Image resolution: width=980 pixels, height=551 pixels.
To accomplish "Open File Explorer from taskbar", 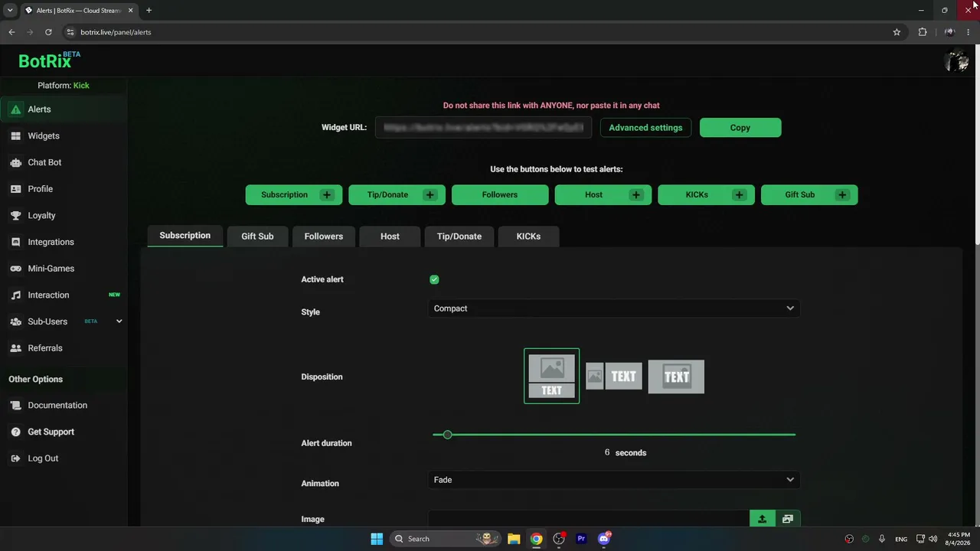I will (514, 539).
